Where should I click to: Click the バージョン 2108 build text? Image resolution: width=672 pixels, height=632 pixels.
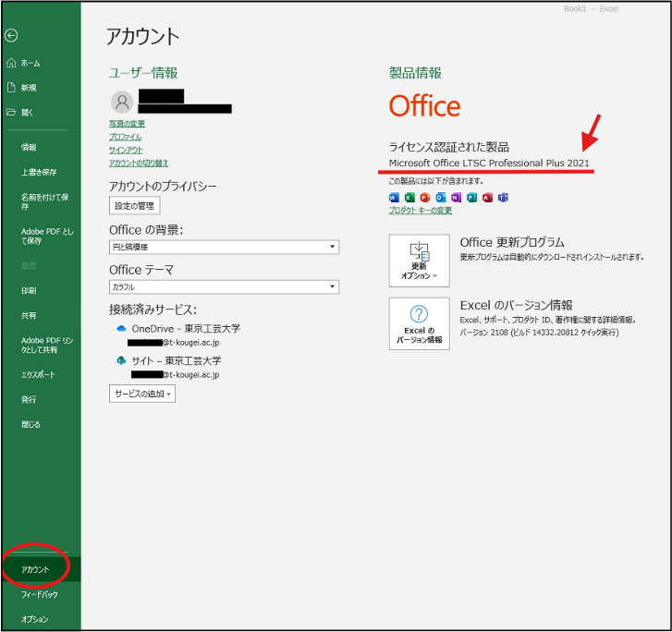coord(539,333)
